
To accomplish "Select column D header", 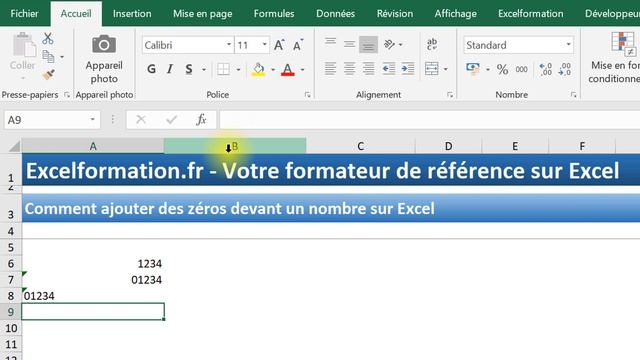I will pyautogui.click(x=448, y=146).
